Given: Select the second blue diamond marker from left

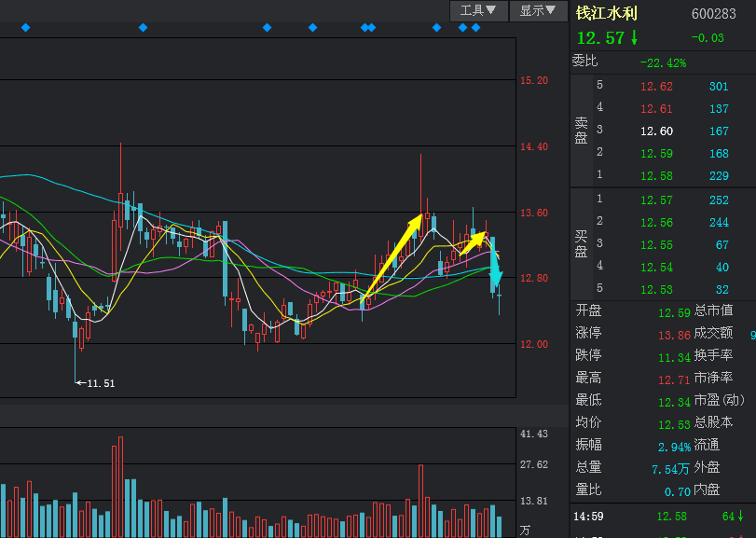Looking at the screenshot, I should [143, 28].
